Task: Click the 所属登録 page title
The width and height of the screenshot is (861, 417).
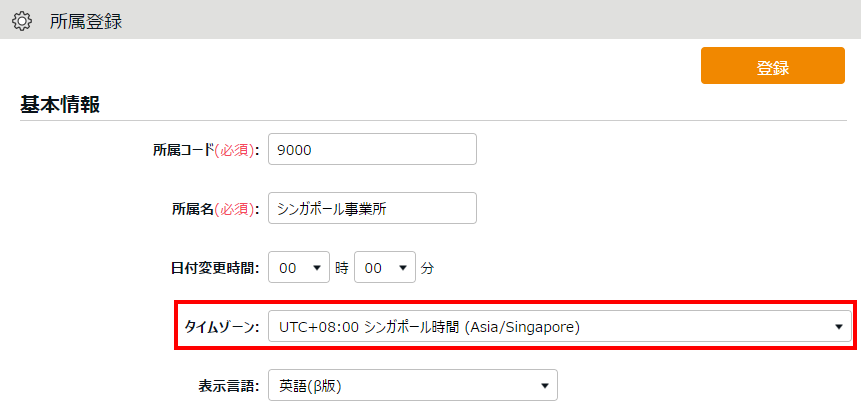Action: pyautogui.click(x=86, y=22)
